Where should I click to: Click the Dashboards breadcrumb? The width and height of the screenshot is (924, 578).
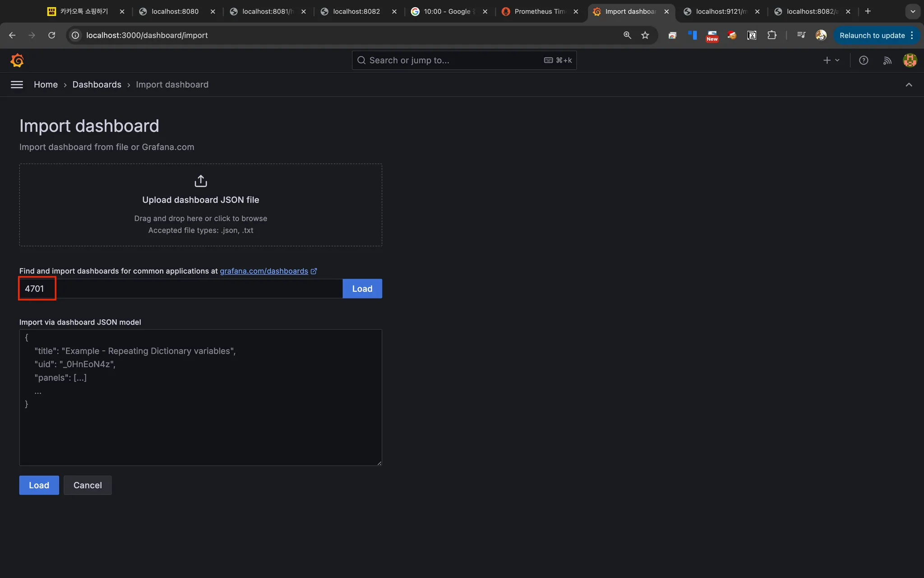[x=97, y=84]
